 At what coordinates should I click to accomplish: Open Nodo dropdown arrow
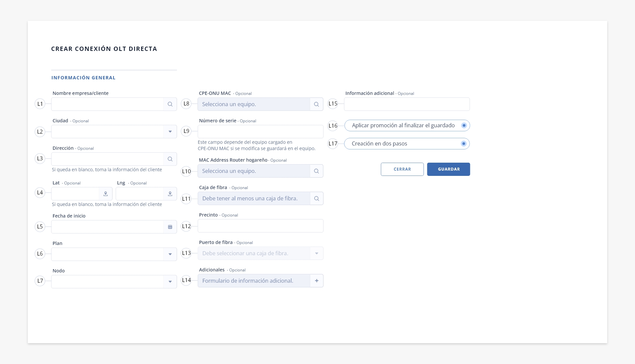pos(170,282)
